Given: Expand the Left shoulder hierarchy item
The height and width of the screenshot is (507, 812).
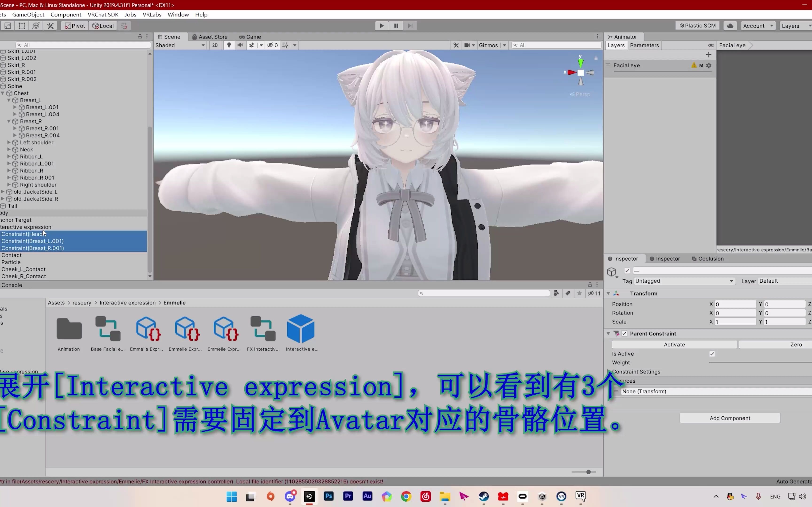Looking at the screenshot, I should click(8, 142).
